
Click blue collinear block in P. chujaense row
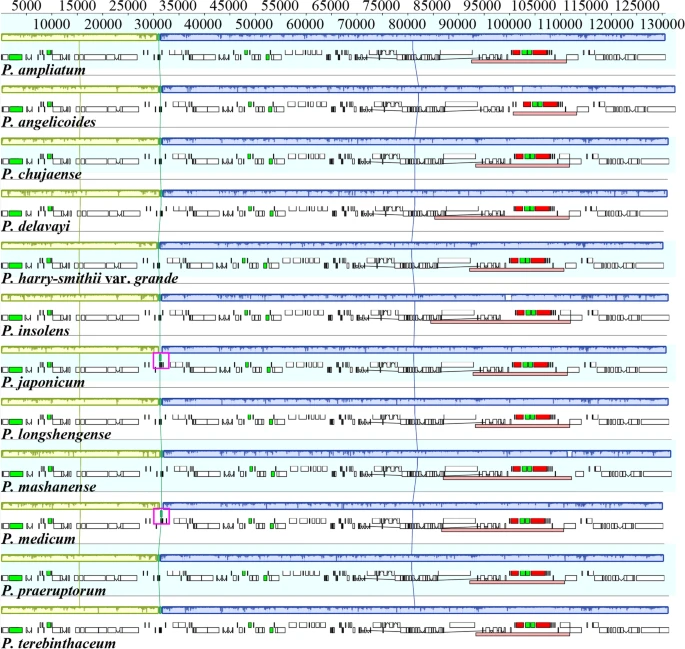pyautogui.click(x=410, y=140)
